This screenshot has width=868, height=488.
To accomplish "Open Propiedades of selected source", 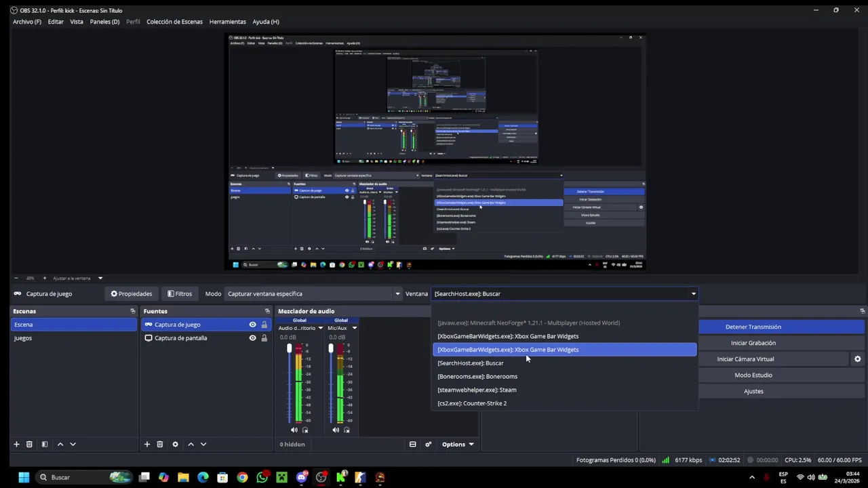I will click(x=132, y=293).
